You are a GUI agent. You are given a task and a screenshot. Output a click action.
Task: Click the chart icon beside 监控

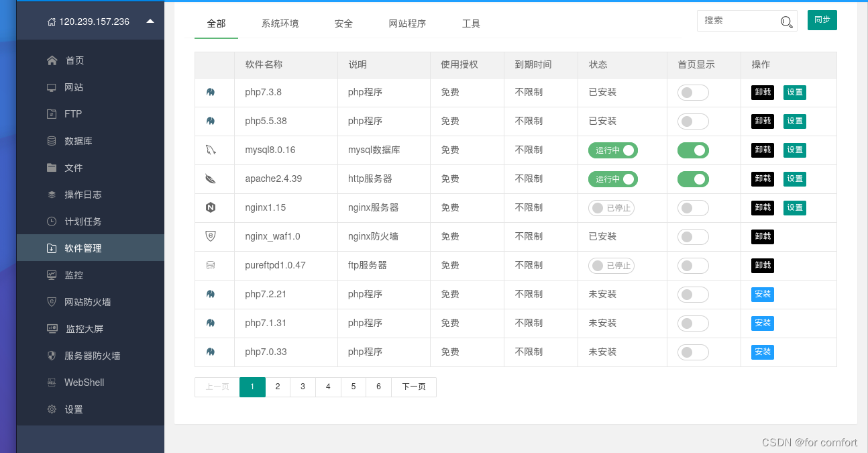52,275
